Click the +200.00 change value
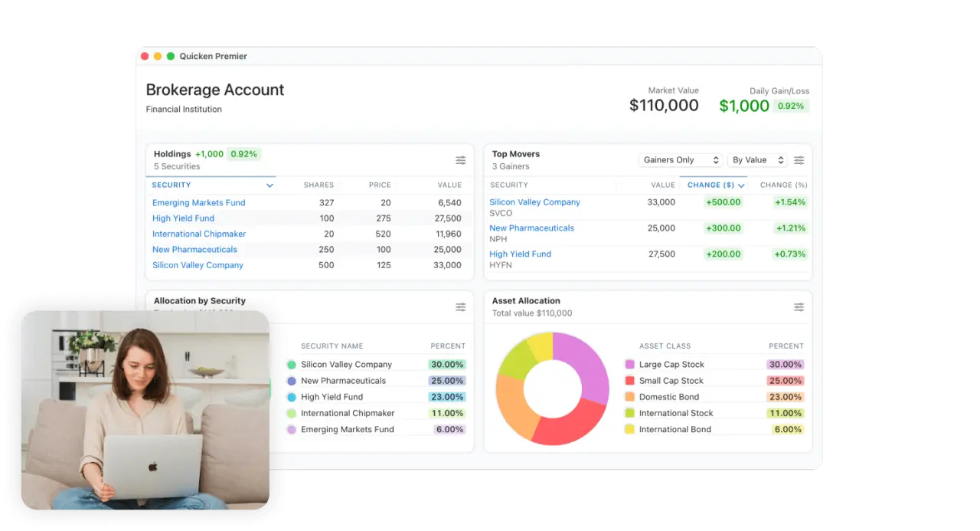 point(724,254)
